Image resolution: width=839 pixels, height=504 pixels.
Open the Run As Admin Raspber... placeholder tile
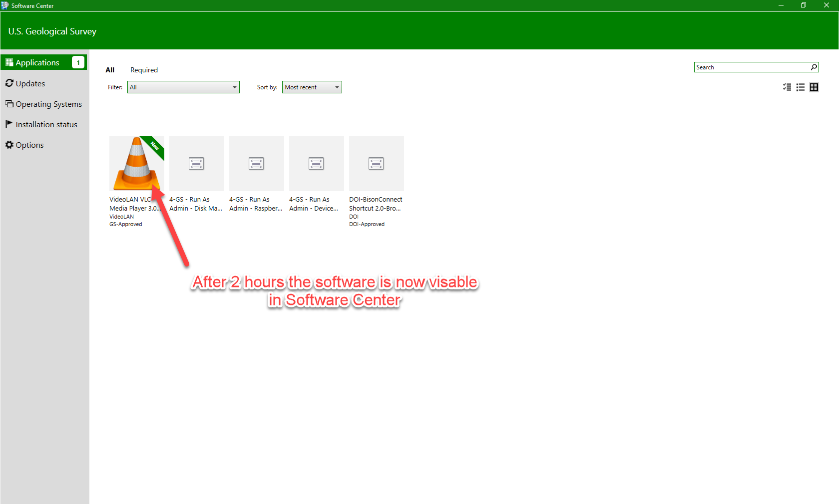257,164
